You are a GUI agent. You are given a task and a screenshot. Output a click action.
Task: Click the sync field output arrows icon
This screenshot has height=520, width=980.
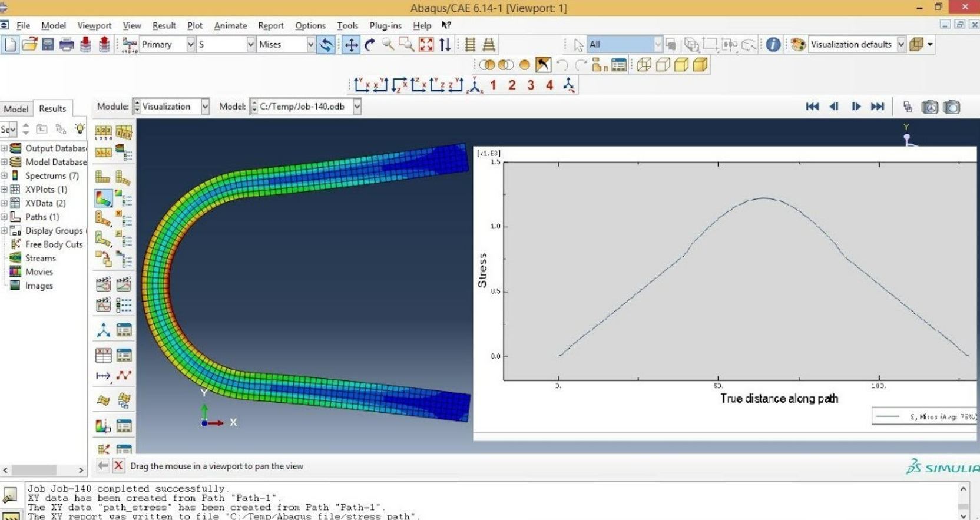326,44
